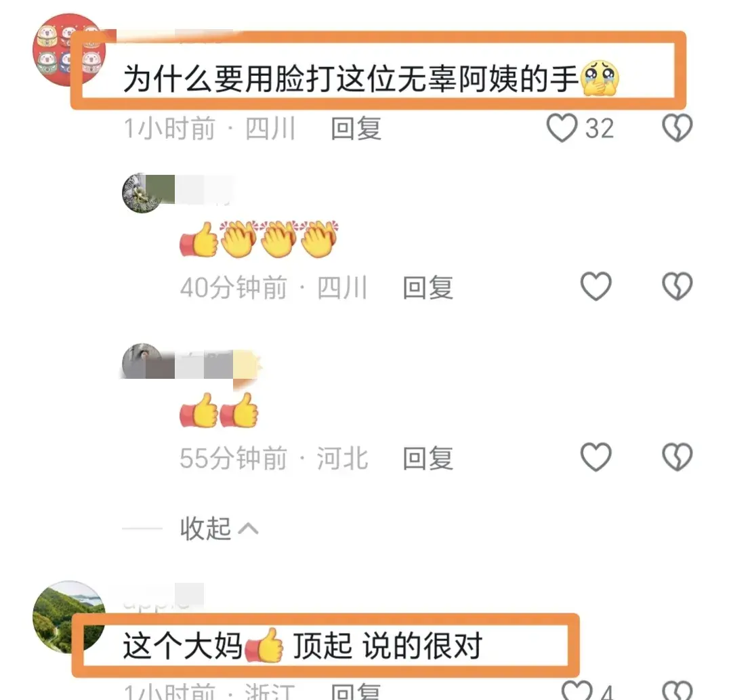Click the upward chevron next to 收起
The height and width of the screenshot is (700, 731).
[x=248, y=529]
